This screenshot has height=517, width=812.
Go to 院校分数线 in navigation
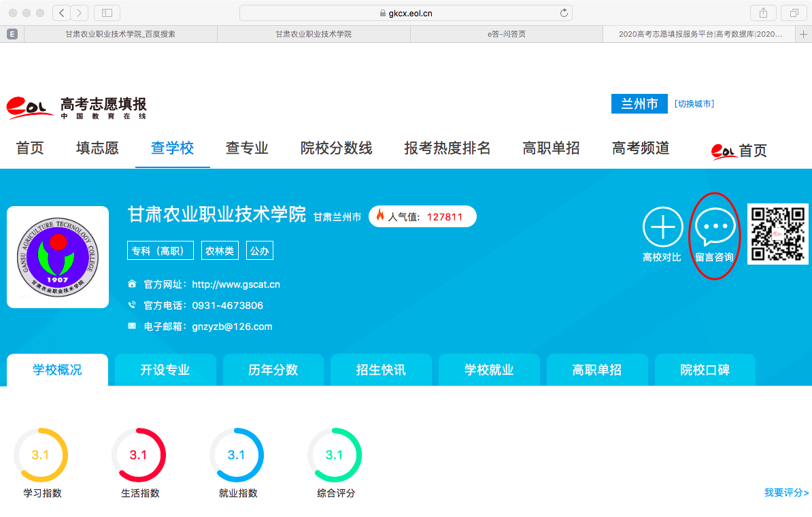pos(336,148)
